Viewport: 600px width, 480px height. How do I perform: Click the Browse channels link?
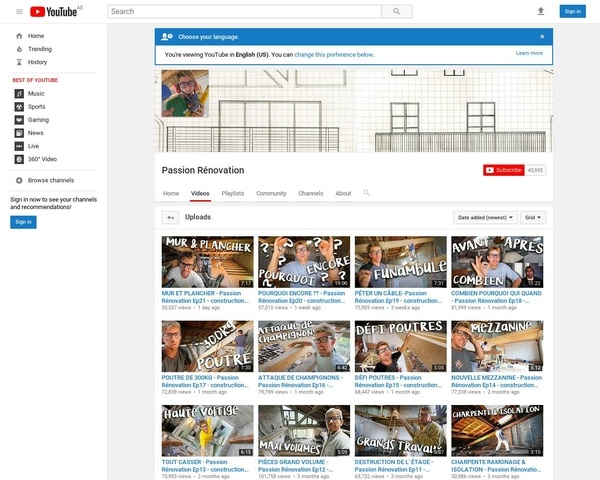point(51,180)
